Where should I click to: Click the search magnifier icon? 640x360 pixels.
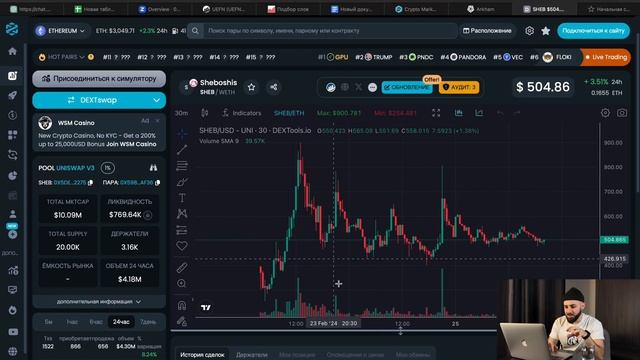(196, 31)
